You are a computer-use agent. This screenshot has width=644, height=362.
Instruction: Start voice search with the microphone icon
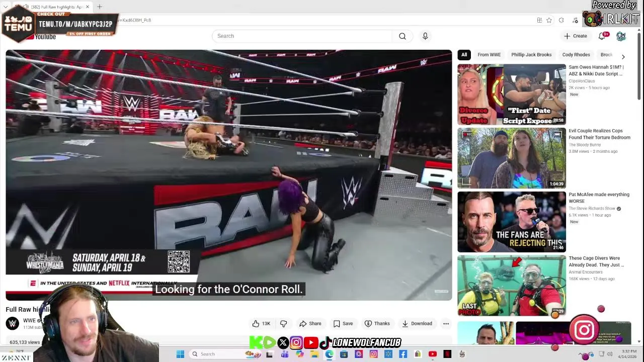tap(425, 36)
